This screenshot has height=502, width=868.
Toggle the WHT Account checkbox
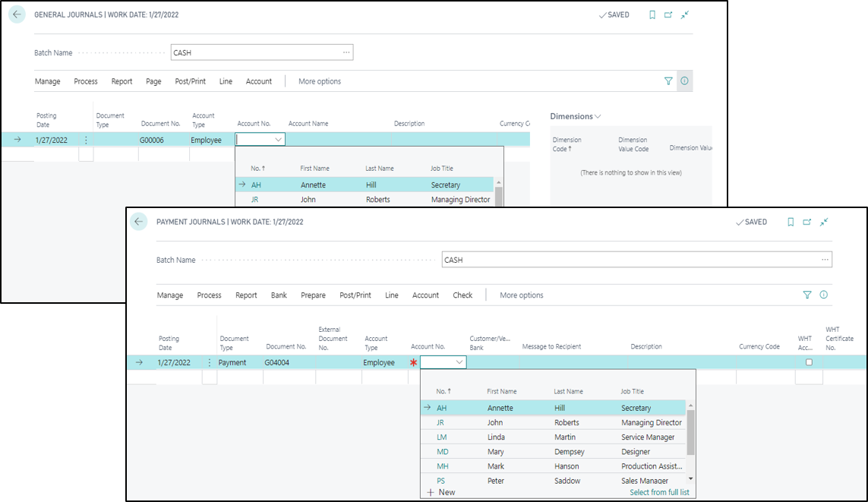(x=809, y=362)
